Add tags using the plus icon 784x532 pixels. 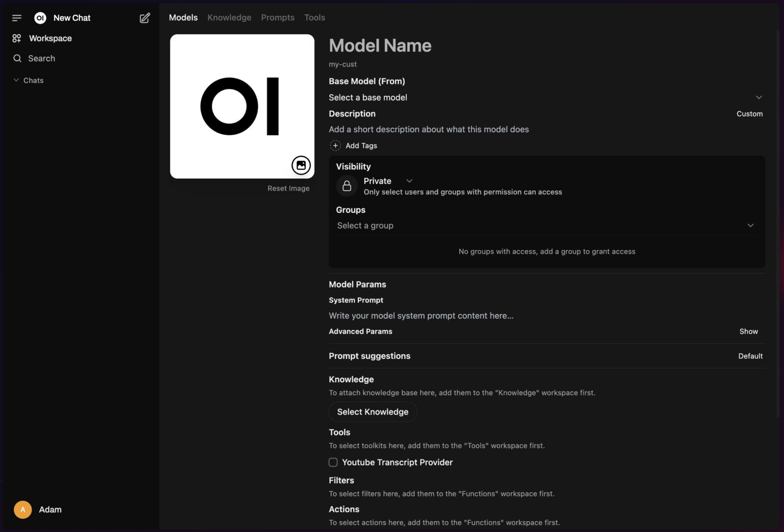click(335, 146)
